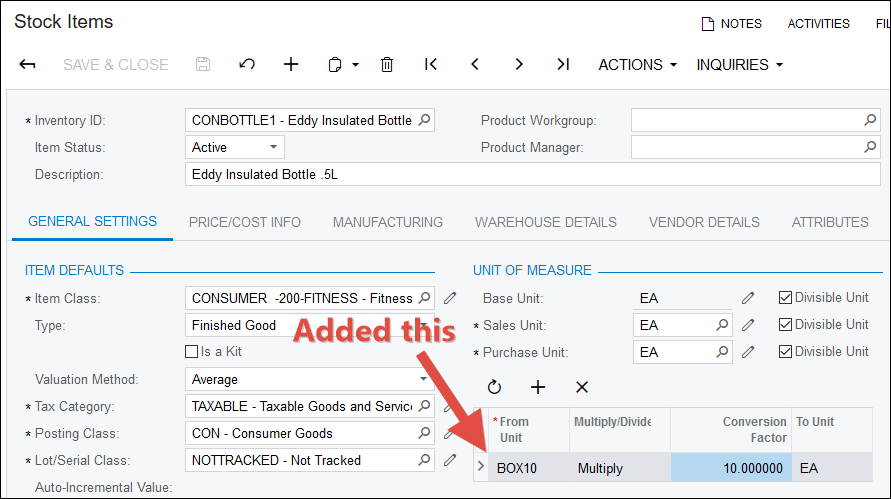This screenshot has width=891, height=499.
Task: Edit Item Class with pencil icon
Action: click(450, 298)
